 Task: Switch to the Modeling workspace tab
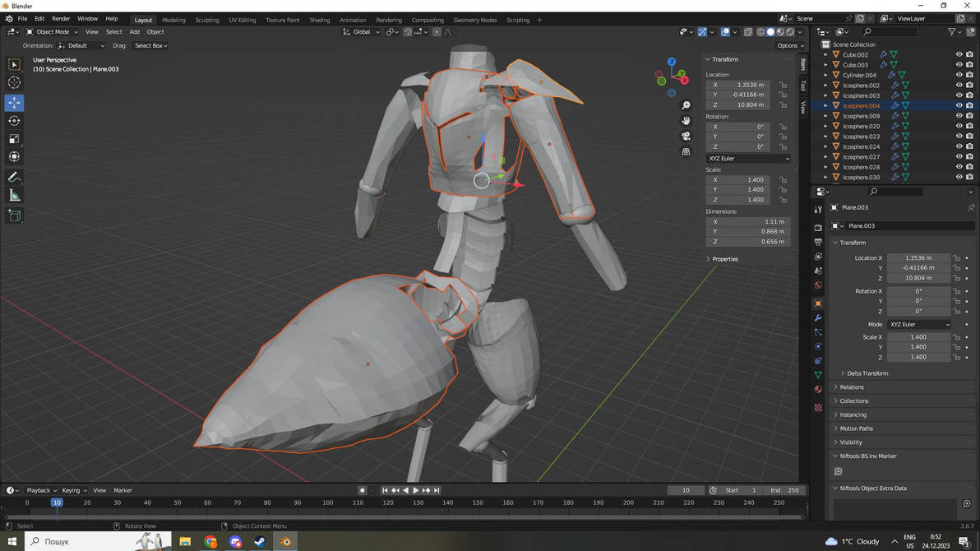[173, 19]
